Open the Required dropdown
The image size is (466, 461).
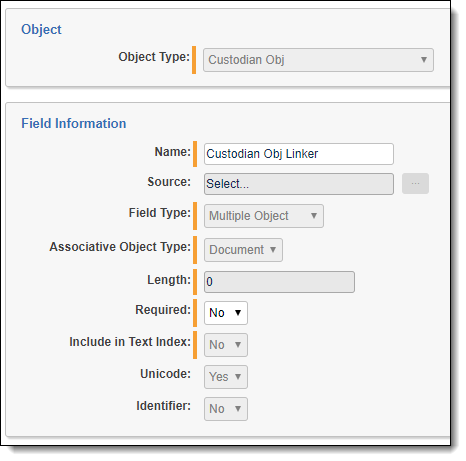click(226, 313)
